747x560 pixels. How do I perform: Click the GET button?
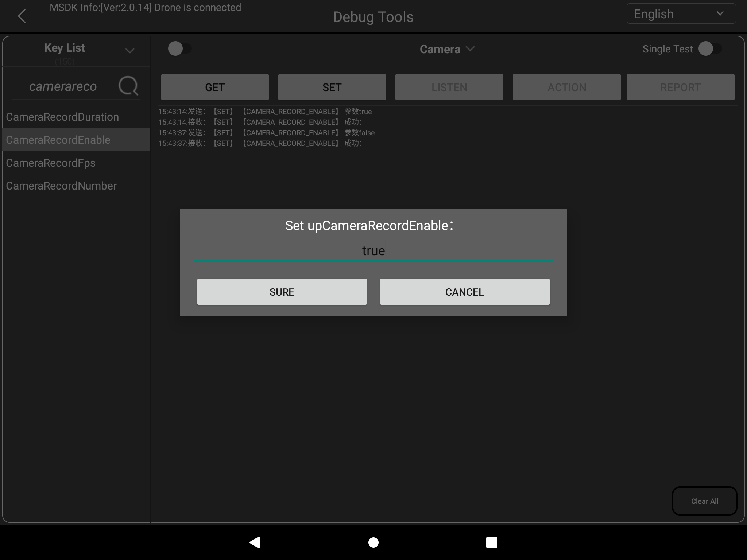(x=215, y=87)
